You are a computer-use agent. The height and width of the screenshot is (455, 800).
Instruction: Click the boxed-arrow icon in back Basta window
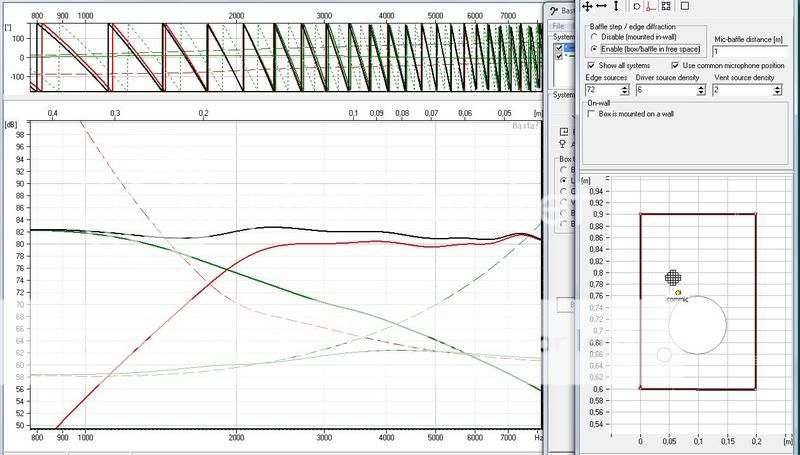click(x=564, y=132)
